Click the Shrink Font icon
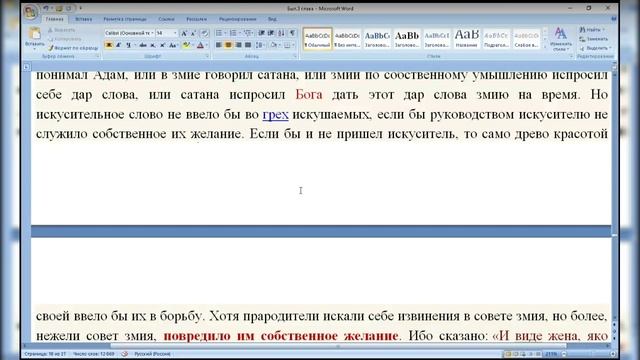Screen dimensions: 640x360 coord(193,33)
